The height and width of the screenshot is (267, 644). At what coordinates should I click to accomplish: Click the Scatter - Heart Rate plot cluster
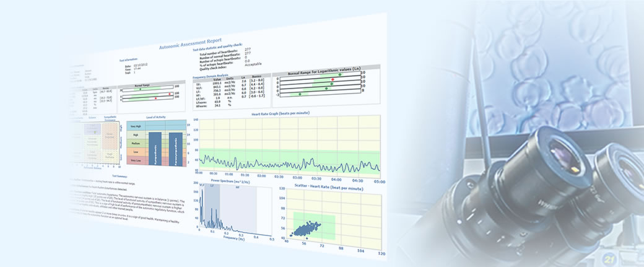[307, 227]
